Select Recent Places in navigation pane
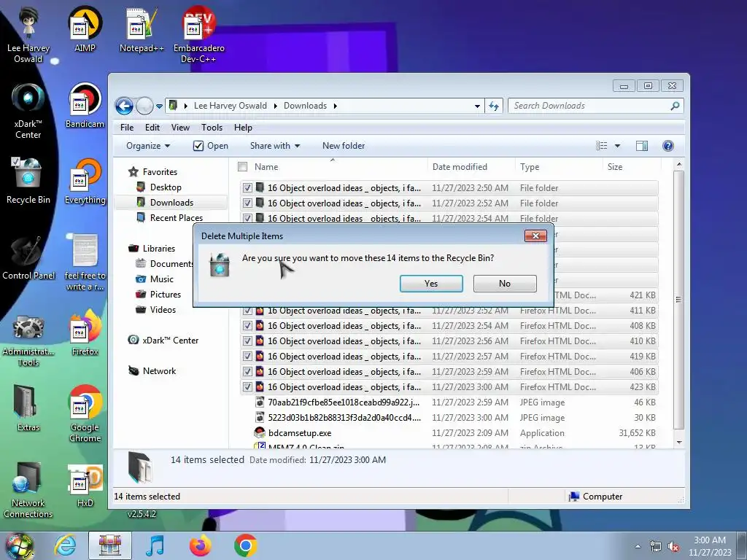This screenshot has height=560, width=747. [x=176, y=217]
